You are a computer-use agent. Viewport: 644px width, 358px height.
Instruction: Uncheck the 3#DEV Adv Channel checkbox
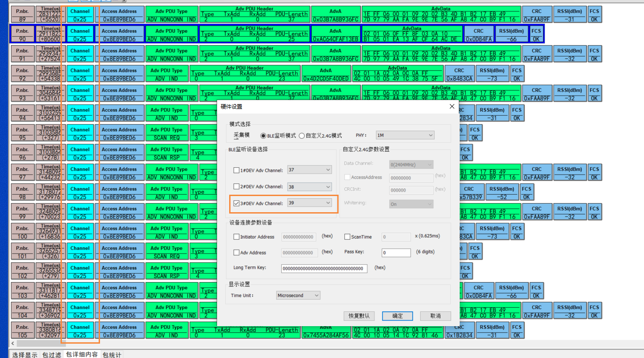(236, 202)
